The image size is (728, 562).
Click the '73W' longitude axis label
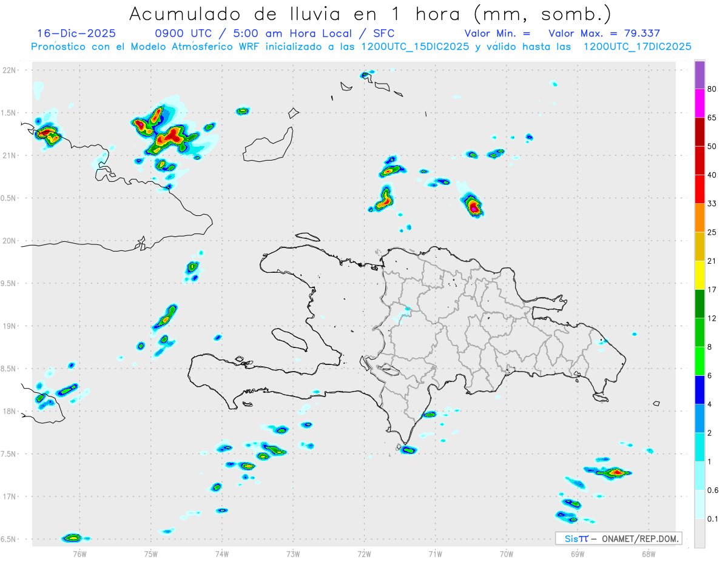click(x=293, y=554)
